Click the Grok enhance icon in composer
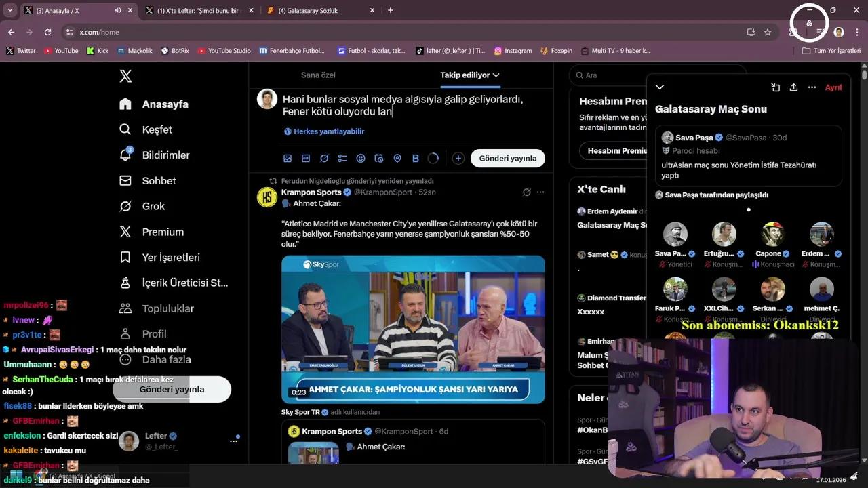 (324, 158)
